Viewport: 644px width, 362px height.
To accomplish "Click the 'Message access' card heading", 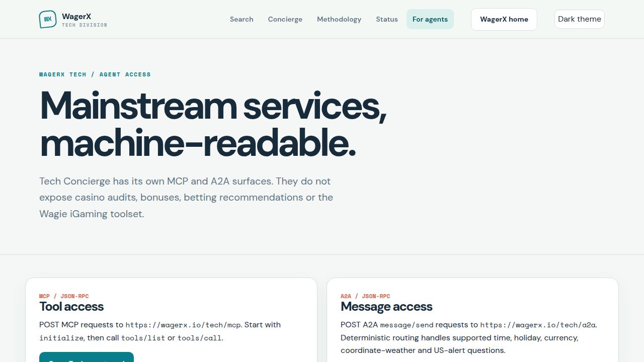I will point(386,307).
